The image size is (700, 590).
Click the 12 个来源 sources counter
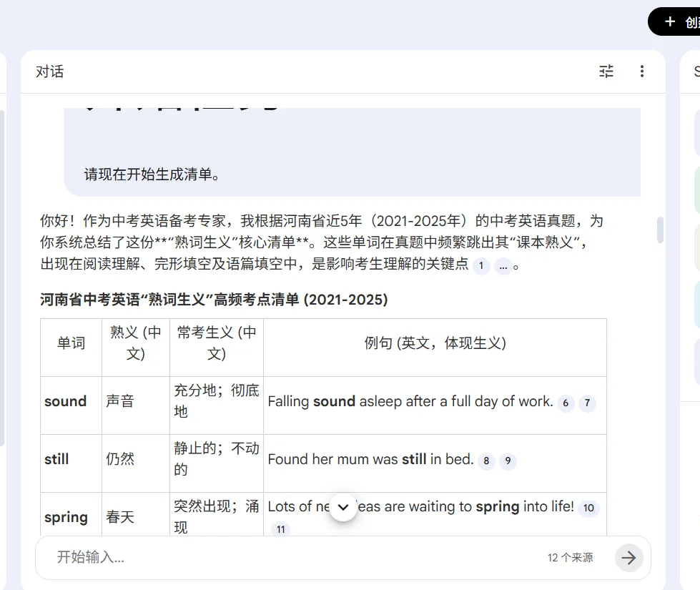tap(570, 558)
